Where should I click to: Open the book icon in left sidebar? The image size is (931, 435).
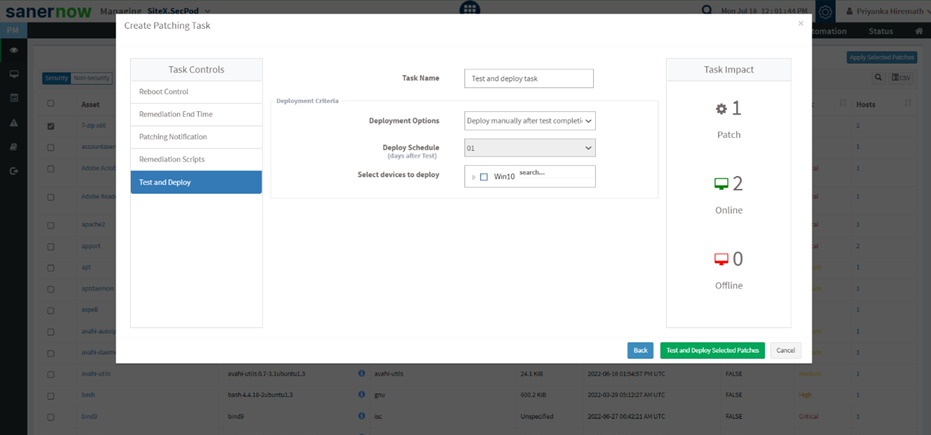pyautogui.click(x=14, y=147)
